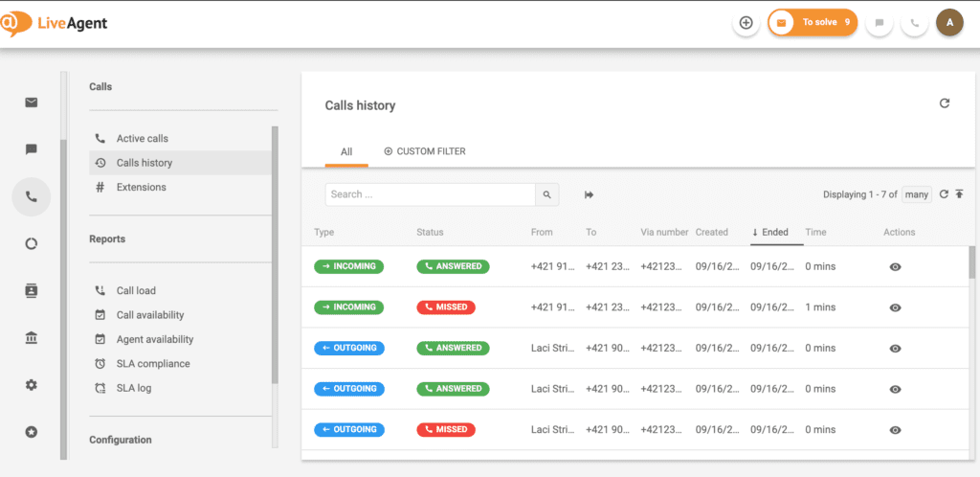Open the Tickets mail icon in sidebar

32,102
